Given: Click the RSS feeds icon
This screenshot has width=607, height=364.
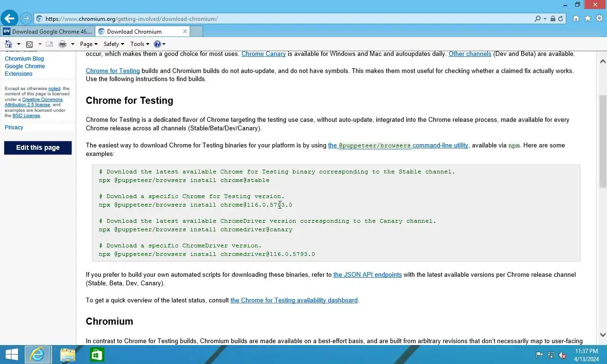Looking at the screenshot, I should click(29, 44).
